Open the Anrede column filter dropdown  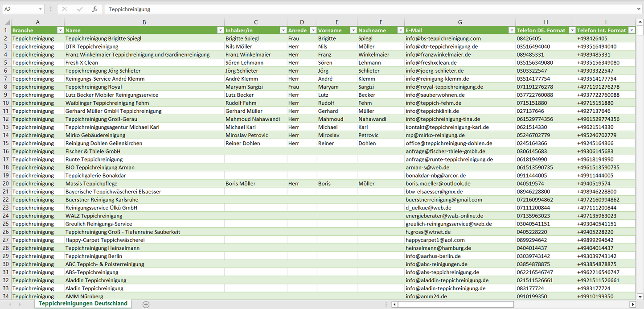[313, 30]
